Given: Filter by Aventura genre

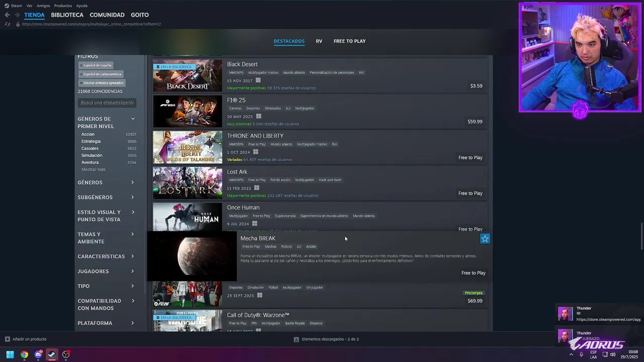Looking at the screenshot, I should 90,162.
